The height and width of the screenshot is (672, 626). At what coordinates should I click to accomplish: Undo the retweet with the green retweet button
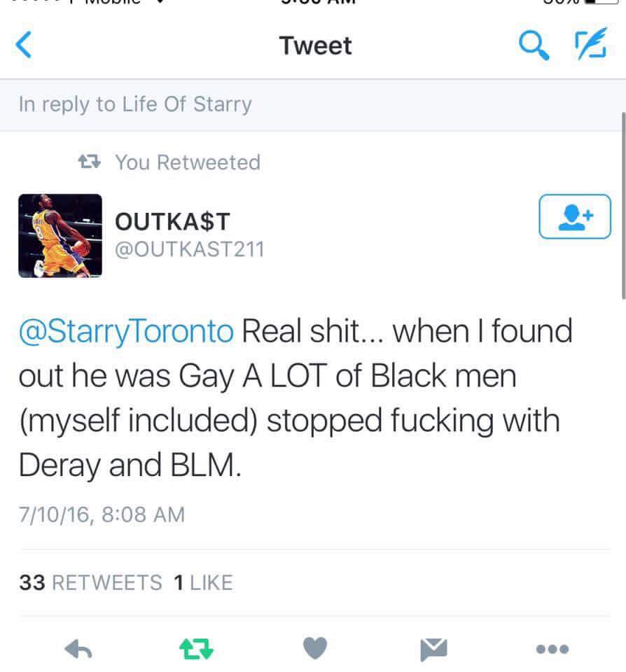click(195, 649)
